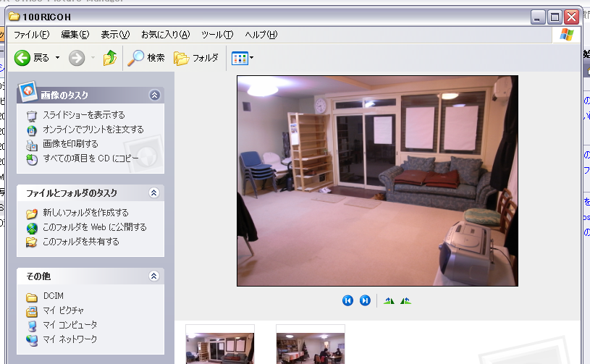Screen dimensions: 590x364
Task: Open the view mode icon button
Action: click(240, 59)
